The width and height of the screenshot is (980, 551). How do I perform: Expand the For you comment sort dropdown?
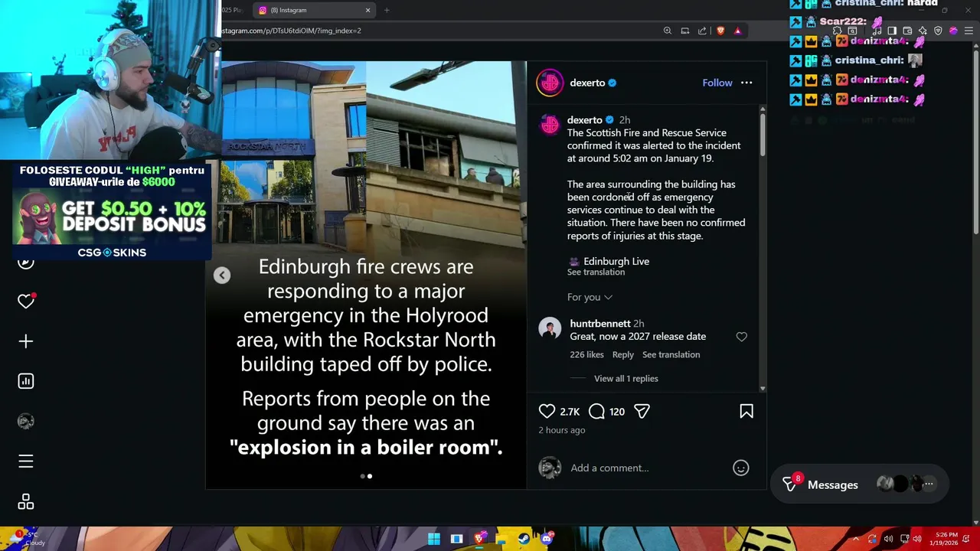pos(590,297)
